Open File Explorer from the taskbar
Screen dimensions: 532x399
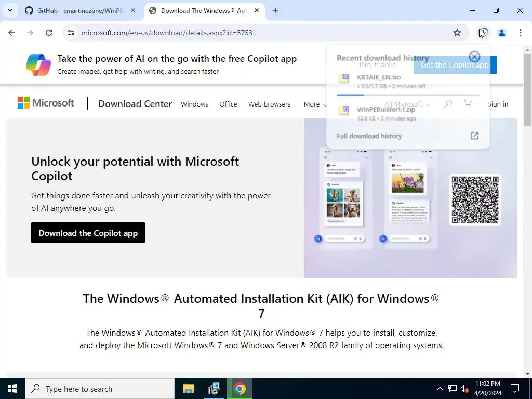(188, 389)
